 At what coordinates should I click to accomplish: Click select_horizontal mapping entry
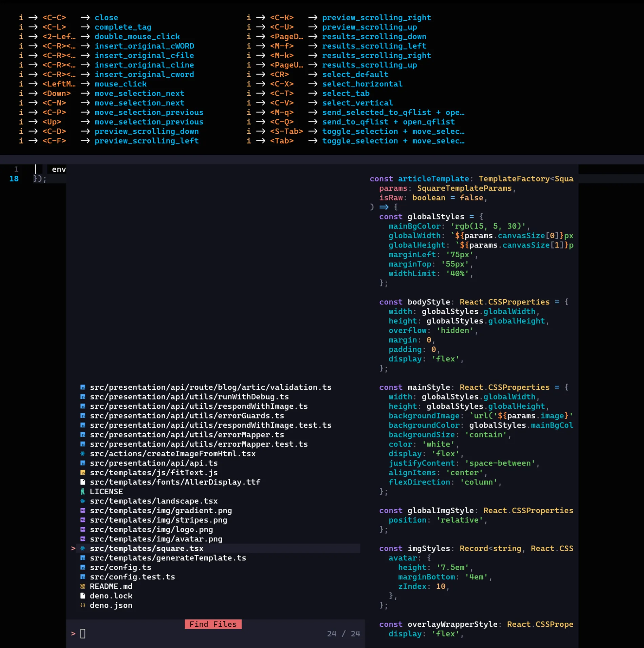click(x=362, y=84)
